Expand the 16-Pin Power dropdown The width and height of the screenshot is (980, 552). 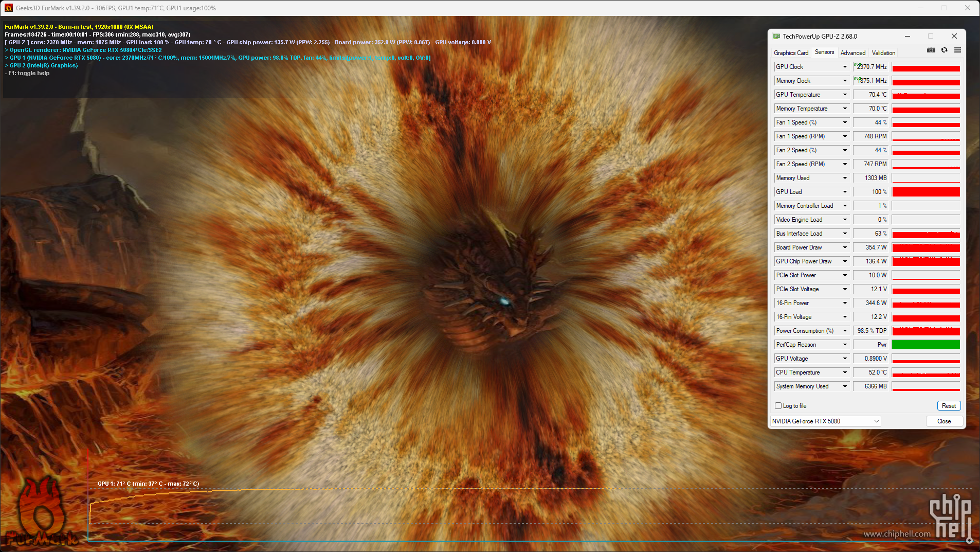[845, 303]
